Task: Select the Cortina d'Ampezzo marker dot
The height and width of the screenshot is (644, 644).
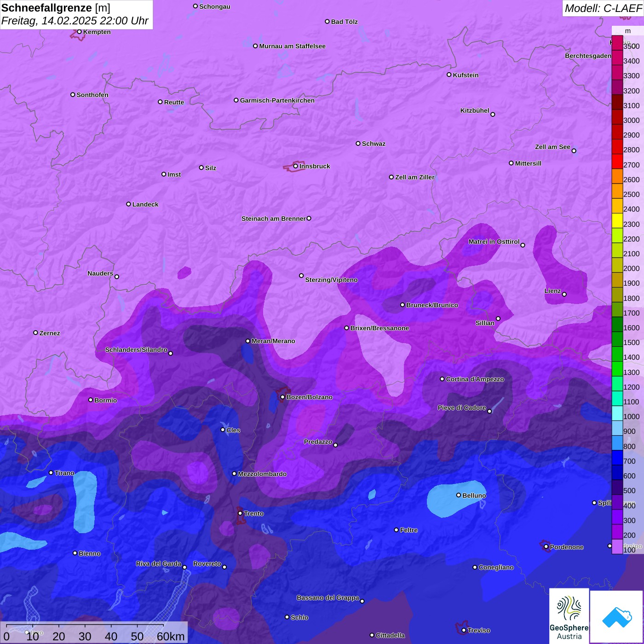Action: pyautogui.click(x=442, y=379)
